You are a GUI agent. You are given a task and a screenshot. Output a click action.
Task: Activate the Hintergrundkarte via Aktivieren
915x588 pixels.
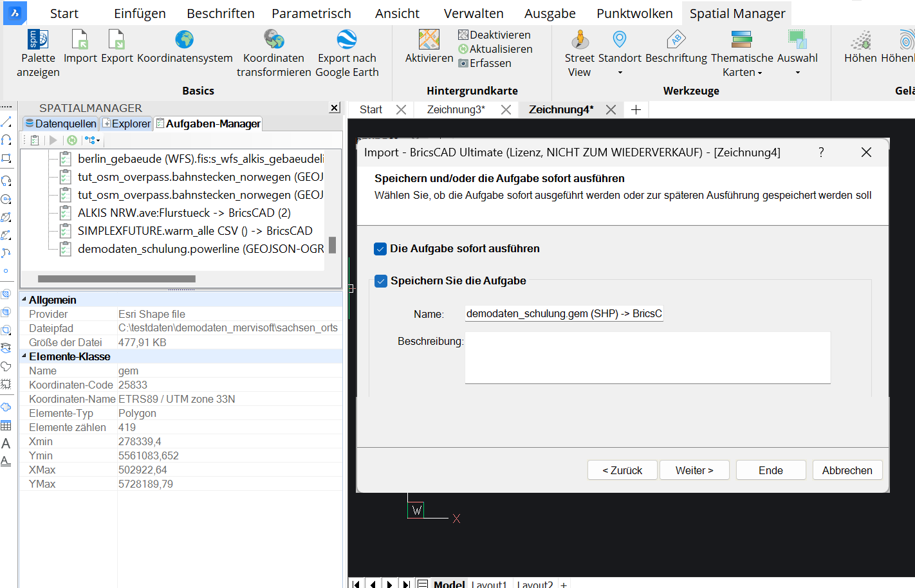[428, 48]
